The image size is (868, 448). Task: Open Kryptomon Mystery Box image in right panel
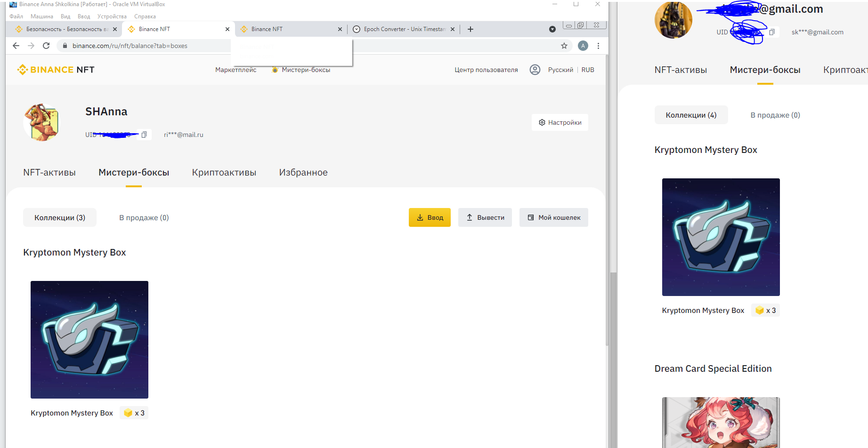pos(721,237)
